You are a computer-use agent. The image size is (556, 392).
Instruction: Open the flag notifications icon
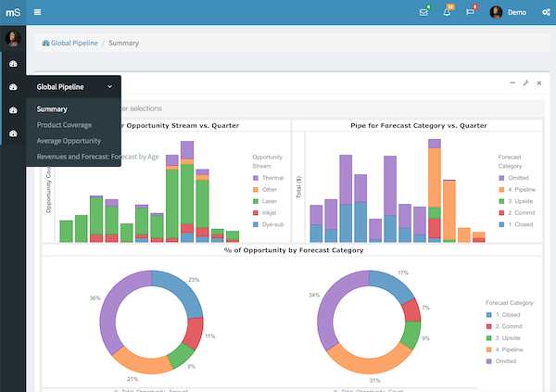coord(470,12)
